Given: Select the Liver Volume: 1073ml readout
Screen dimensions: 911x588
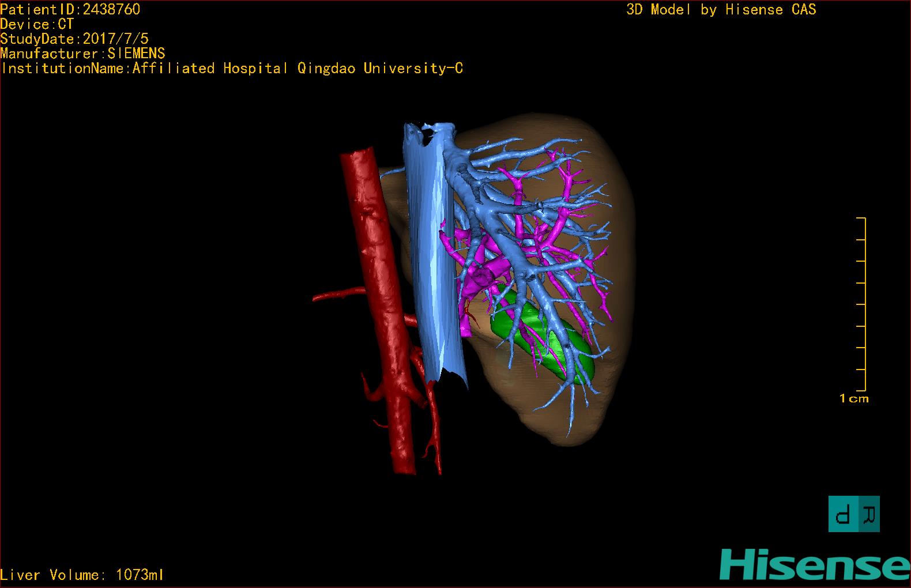Looking at the screenshot, I should point(82,575).
